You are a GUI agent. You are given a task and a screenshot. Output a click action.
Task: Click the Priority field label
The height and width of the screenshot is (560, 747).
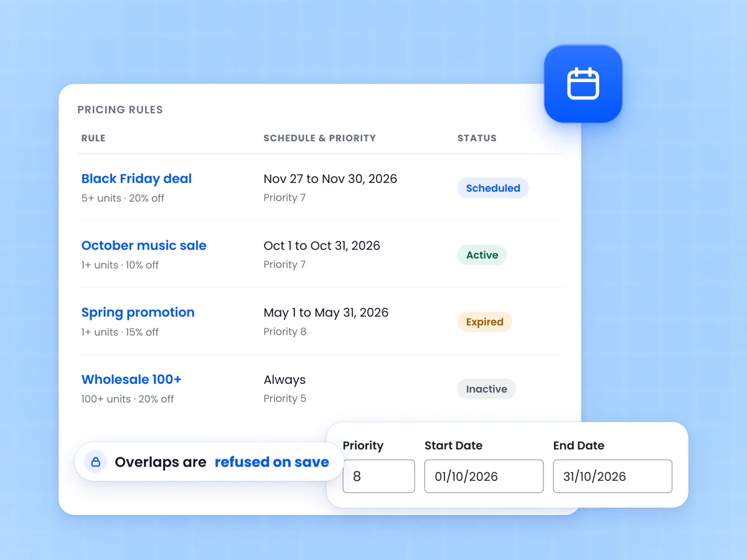[x=363, y=446]
